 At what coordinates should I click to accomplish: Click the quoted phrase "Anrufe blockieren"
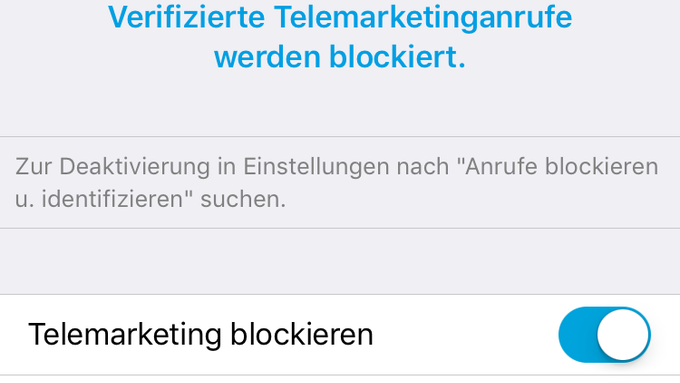coord(561,167)
